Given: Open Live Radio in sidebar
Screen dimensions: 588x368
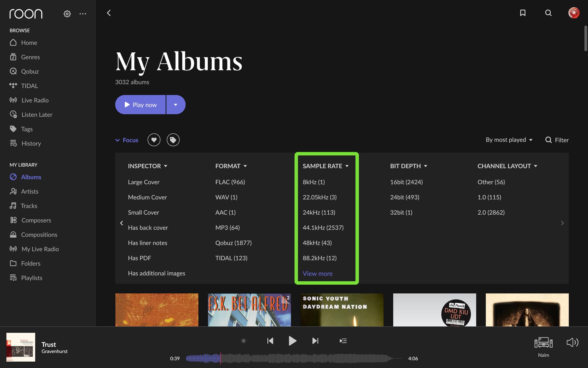Looking at the screenshot, I should tap(29, 100).
